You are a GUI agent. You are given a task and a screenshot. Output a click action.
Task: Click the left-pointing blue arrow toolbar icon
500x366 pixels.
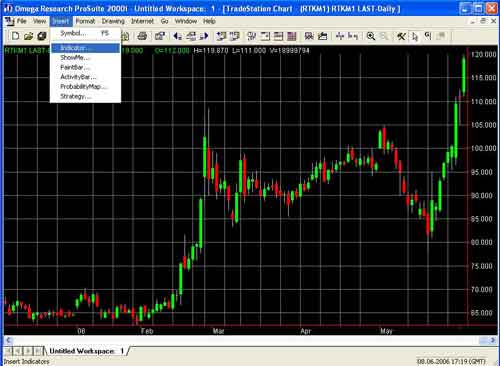(x=177, y=36)
